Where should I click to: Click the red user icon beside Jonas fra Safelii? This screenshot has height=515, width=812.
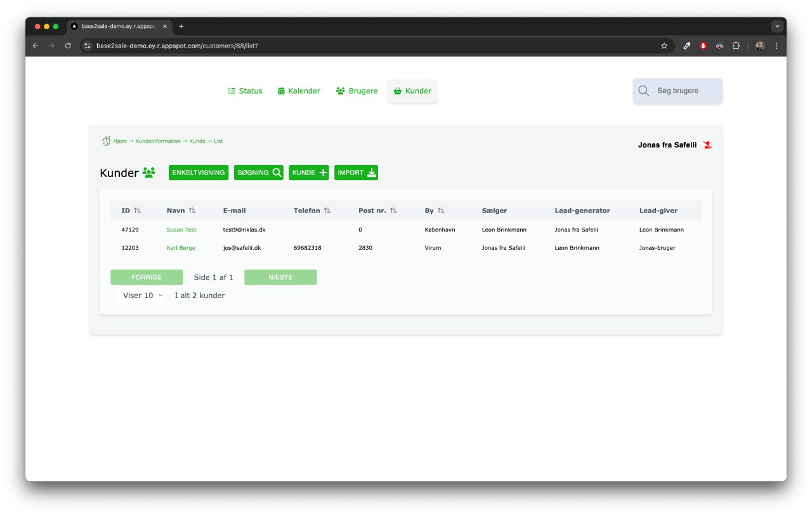coord(707,145)
